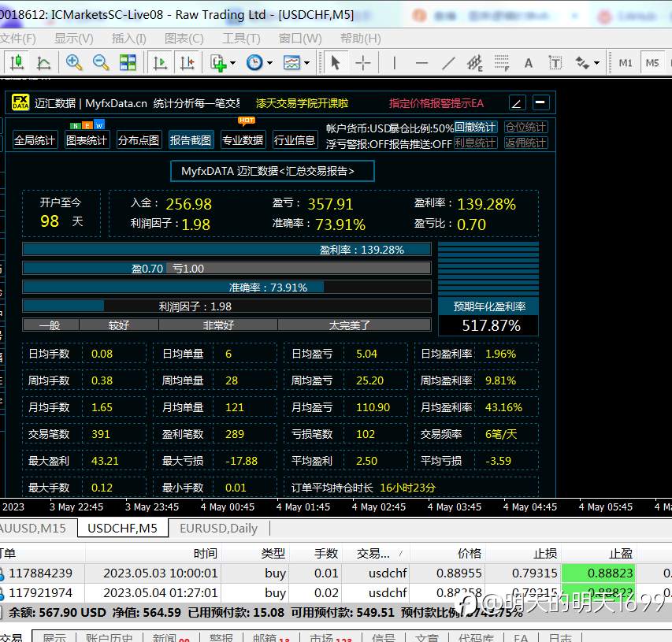The height and width of the screenshot is (642, 672).
Task: Switch to the AUDUSD,M15 chart tab
Action: 33,528
